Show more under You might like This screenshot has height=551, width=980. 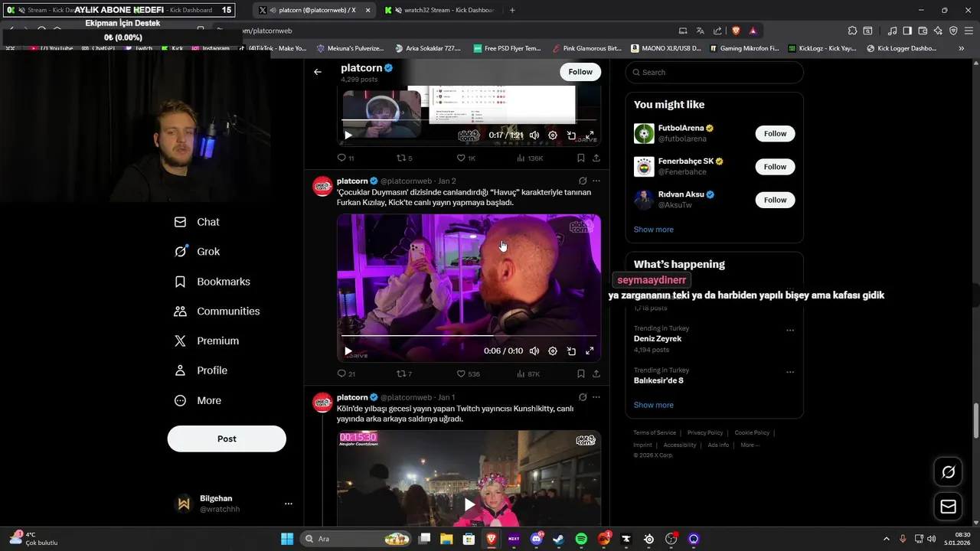653,230
